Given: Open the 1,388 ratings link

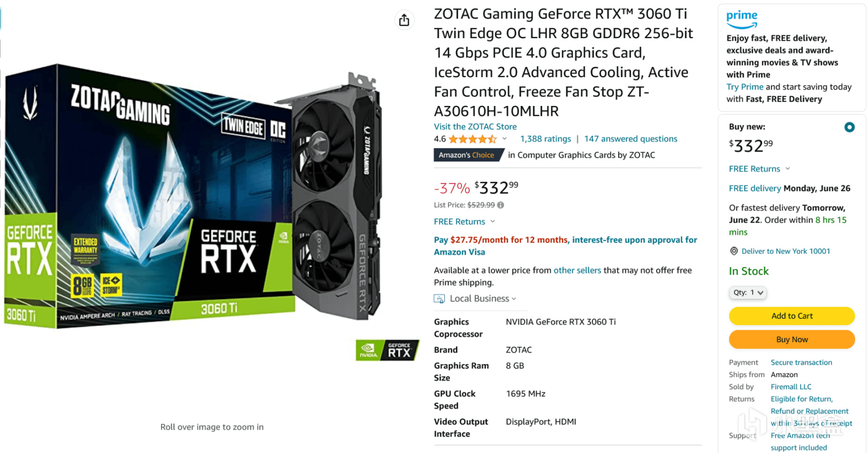Looking at the screenshot, I should pos(545,139).
